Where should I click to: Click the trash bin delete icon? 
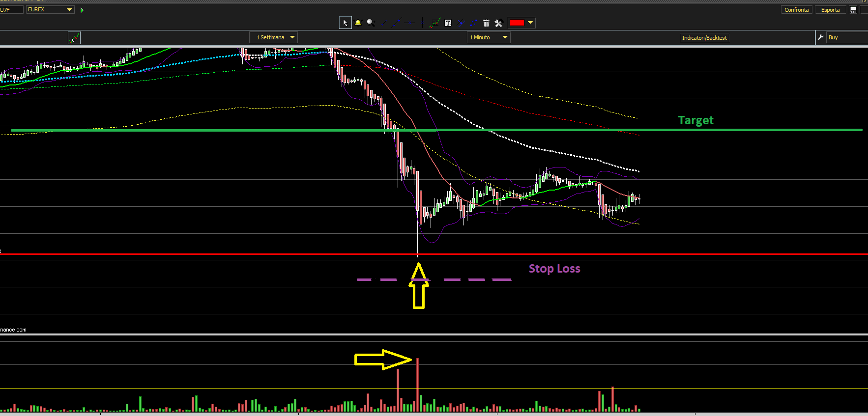tap(486, 23)
